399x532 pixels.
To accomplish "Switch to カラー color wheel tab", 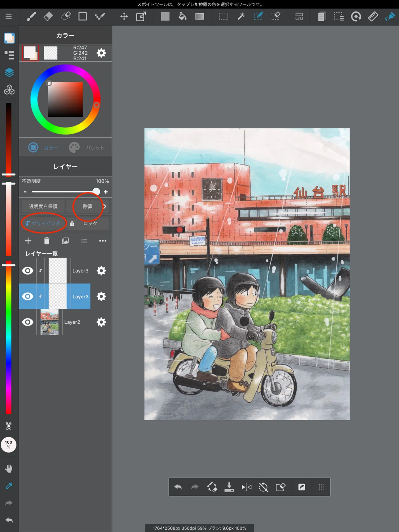I will click(43, 147).
